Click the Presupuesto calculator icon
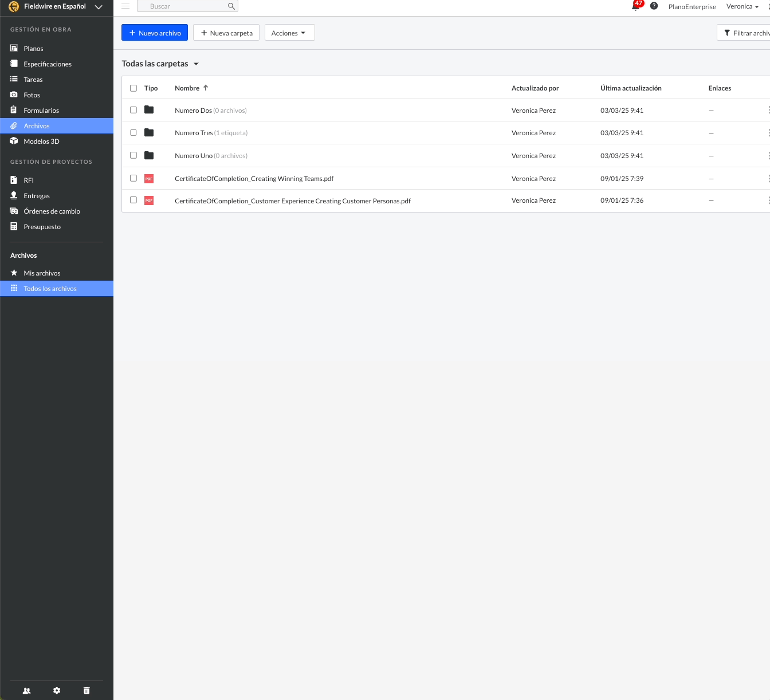The image size is (770, 700). pyautogui.click(x=14, y=226)
